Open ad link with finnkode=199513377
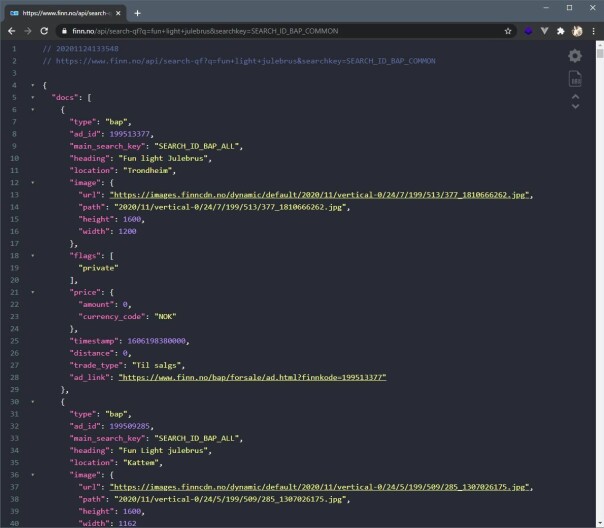 252,377
